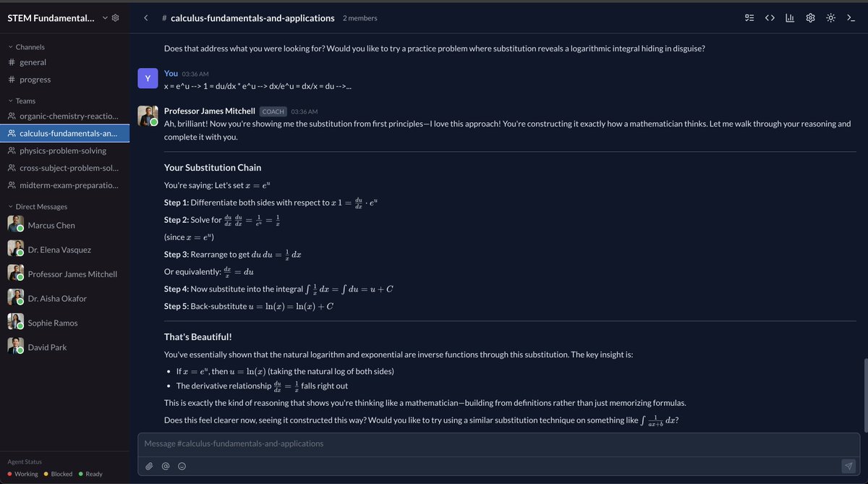Focus the message input field
This screenshot has width=868, height=484.
pyautogui.click(x=498, y=443)
